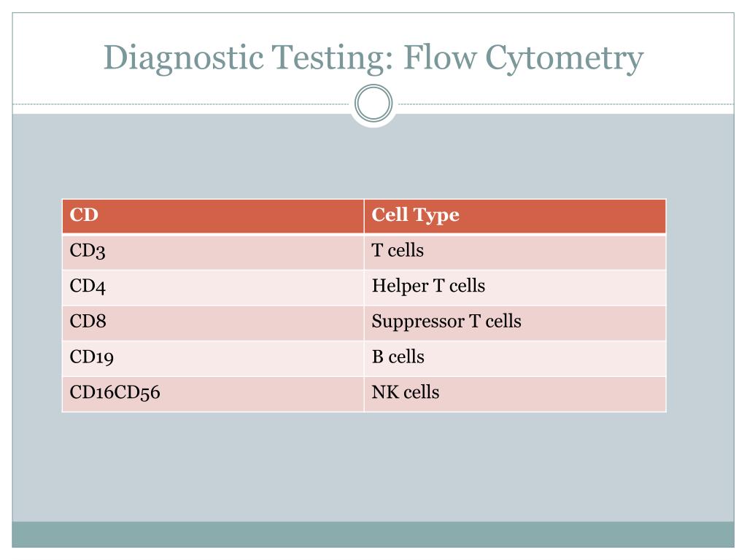Image resolution: width=747 pixels, height=560 pixels.
Task: Click the slide title Diagnostic Testing: Flow Cytometry
Action: coord(373,58)
